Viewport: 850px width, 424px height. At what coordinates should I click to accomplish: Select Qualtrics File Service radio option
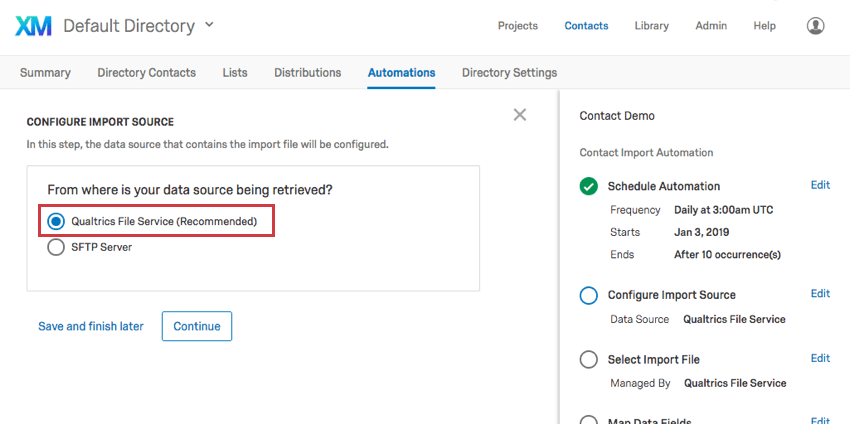pos(56,220)
